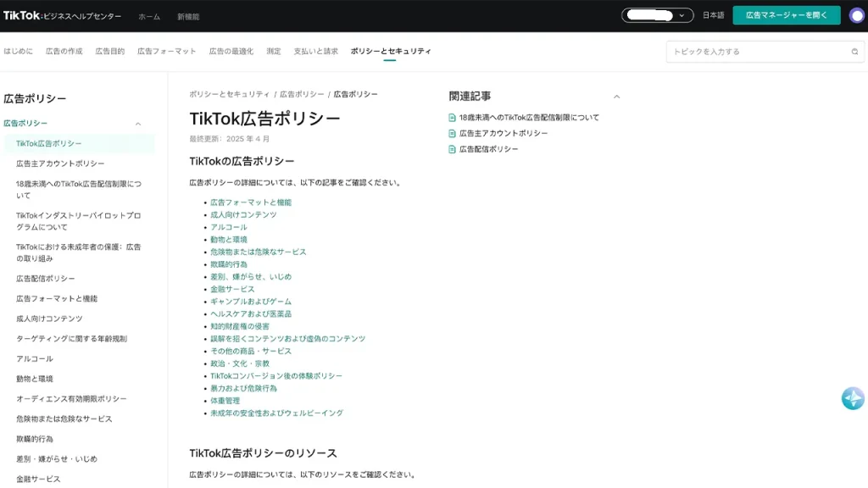This screenshot has width=868, height=488.
Task: Switch to the 広告フォーマット tab
Action: pos(167,51)
